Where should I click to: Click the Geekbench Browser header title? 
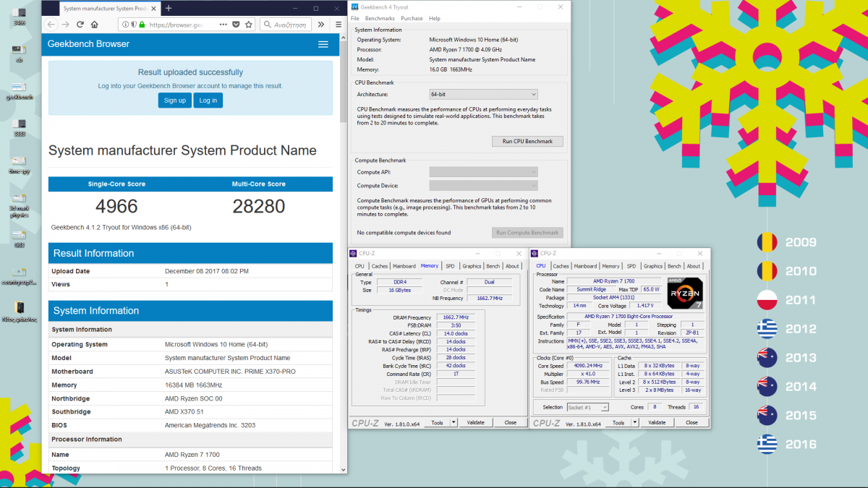point(88,44)
